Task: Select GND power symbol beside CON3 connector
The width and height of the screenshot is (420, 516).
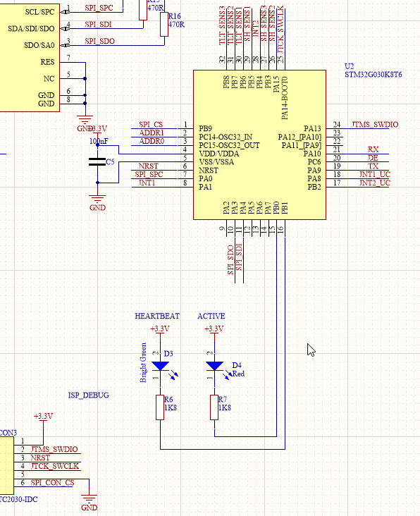Action: 89,502
